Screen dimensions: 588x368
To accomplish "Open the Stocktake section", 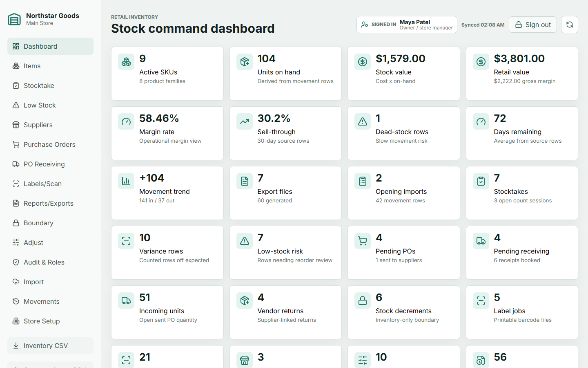I will point(50,85).
